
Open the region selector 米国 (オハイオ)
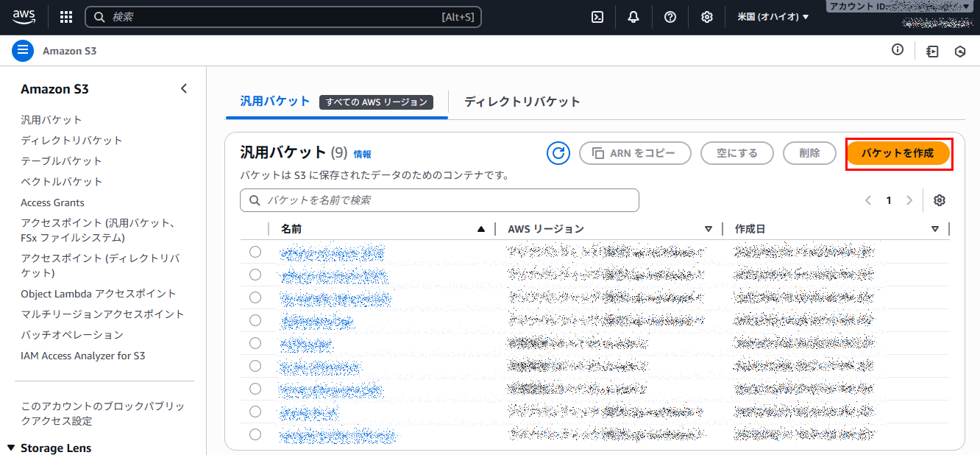coord(773,17)
